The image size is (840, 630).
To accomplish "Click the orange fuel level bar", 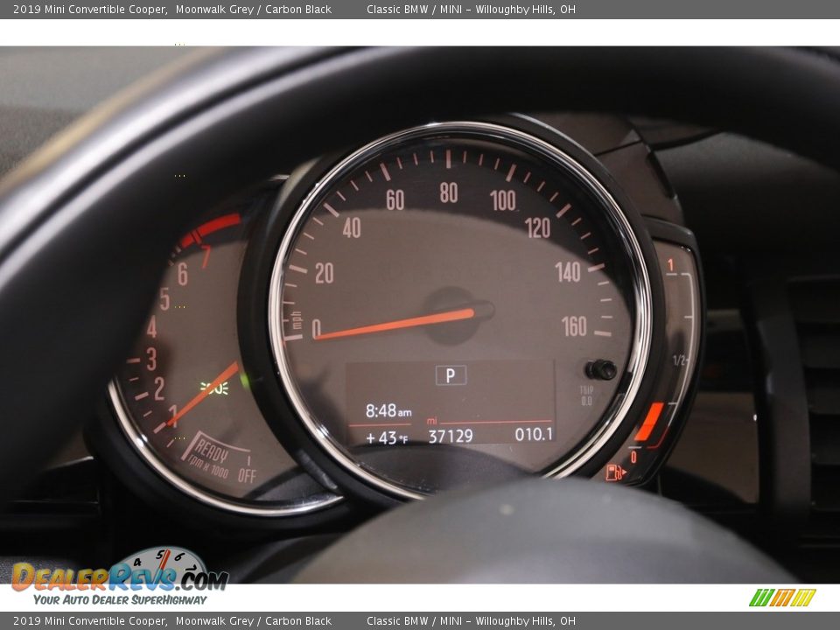I will (x=649, y=422).
